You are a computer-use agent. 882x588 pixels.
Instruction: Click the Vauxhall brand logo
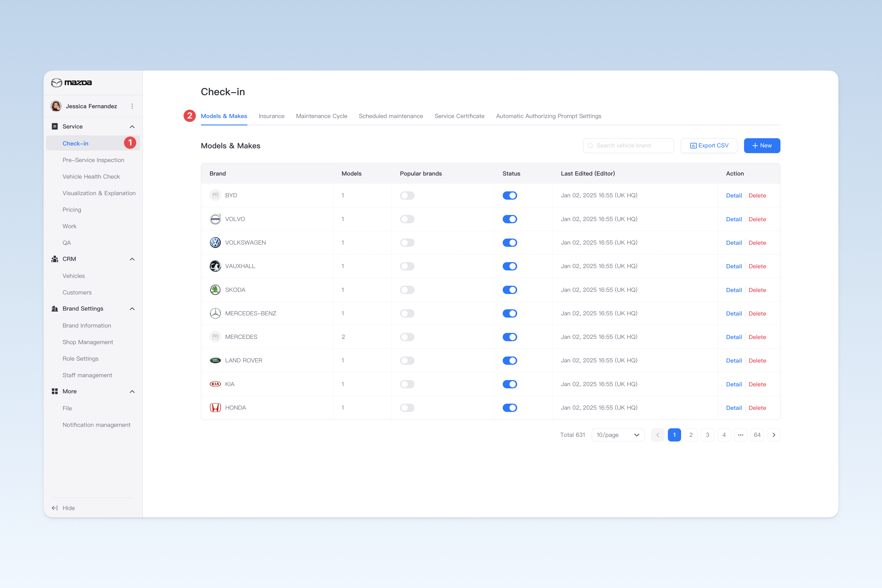coord(215,266)
